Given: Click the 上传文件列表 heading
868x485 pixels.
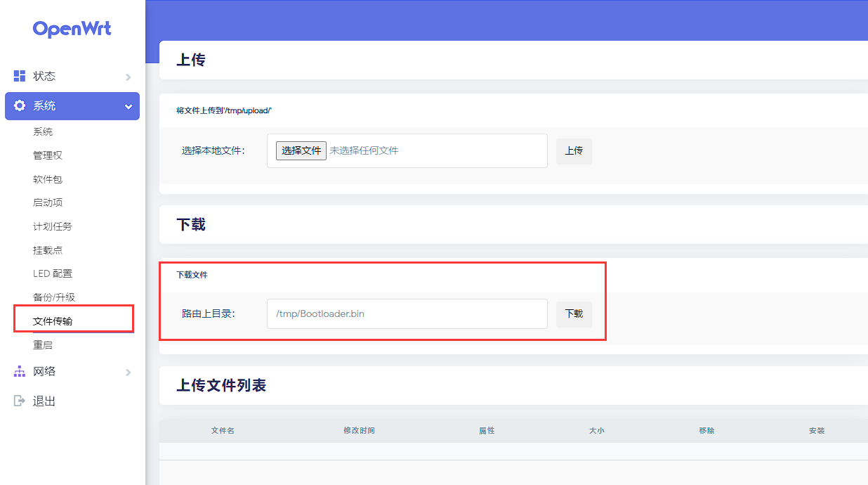Looking at the screenshot, I should (221, 385).
